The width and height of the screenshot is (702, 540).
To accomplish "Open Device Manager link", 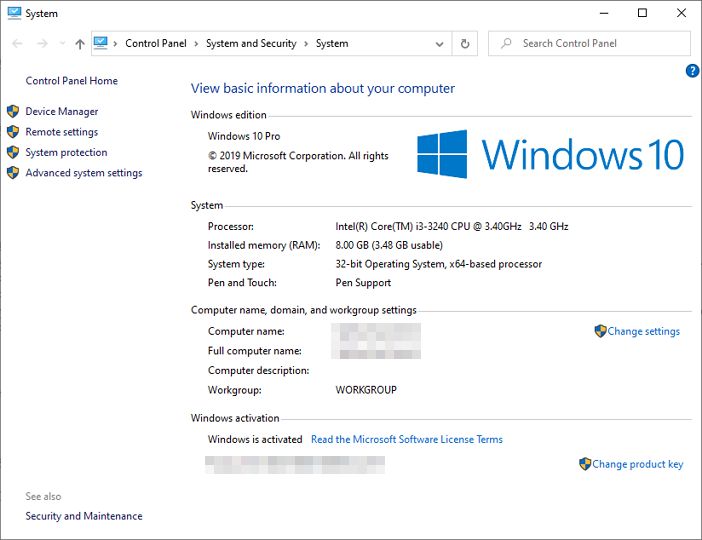I will [62, 111].
